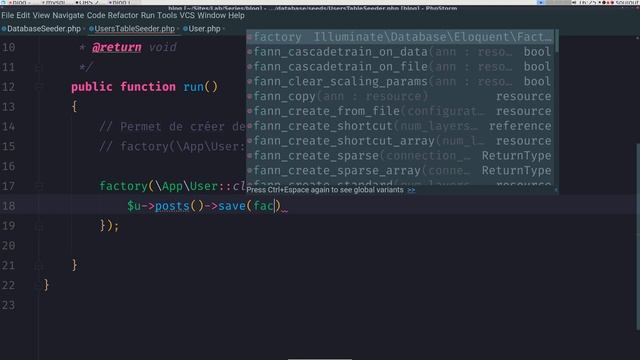Select fann_copy suggestion

(x=400, y=96)
